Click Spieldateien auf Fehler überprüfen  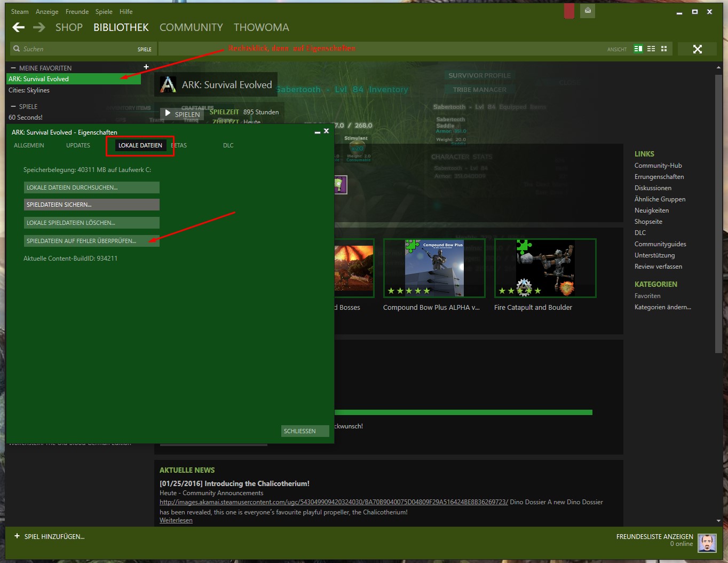(x=91, y=241)
